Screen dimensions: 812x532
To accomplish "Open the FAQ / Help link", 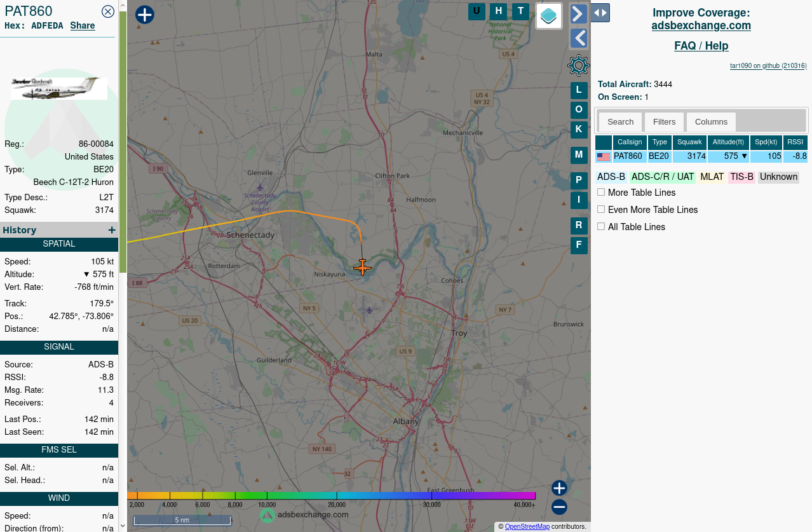I will (x=701, y=46).
